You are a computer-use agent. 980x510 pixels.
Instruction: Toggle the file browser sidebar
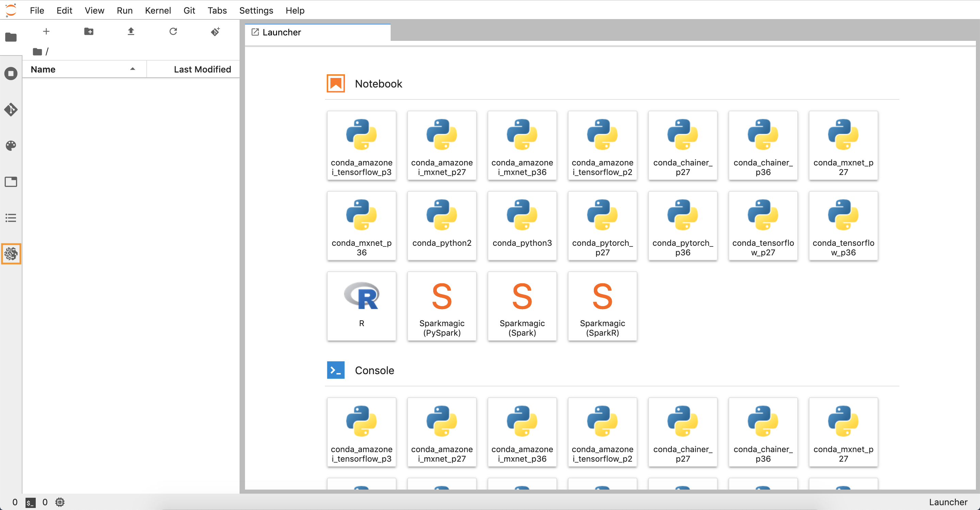coord(11,37)
